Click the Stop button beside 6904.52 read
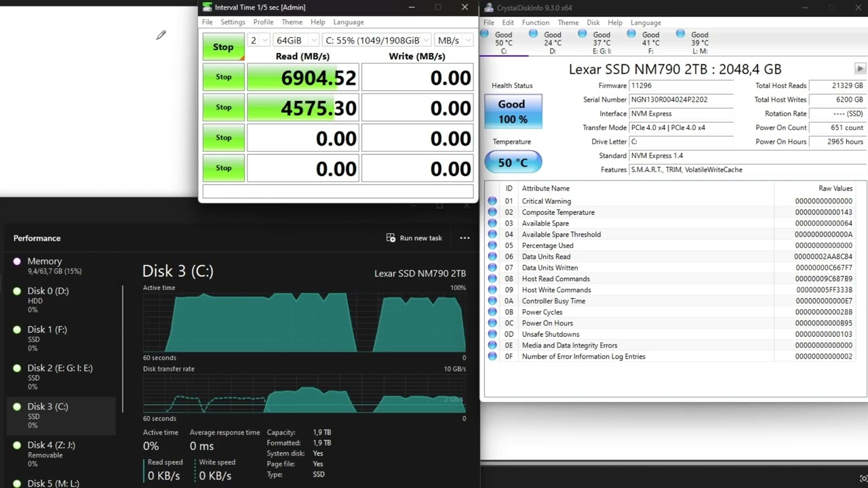This screenshot has height=488, width=868. coord(223,77)
